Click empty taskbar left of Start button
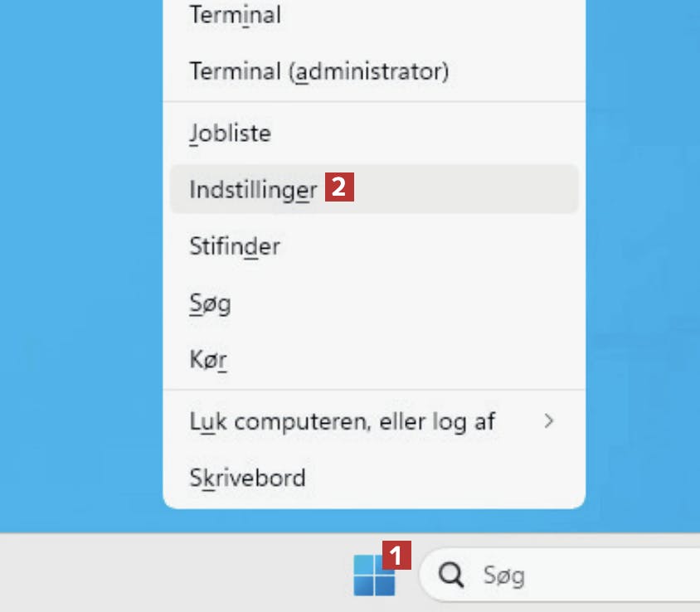This screenshot has width=700, height=612. pos(166,575)
